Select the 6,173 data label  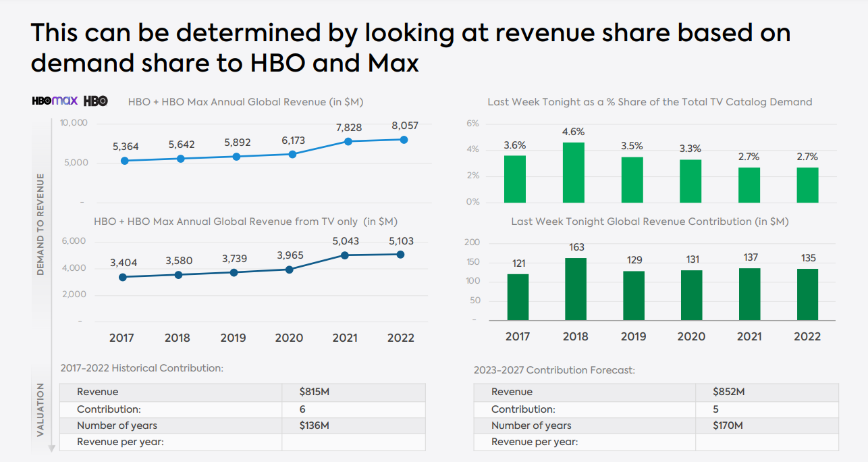pyautogui.click(x=293, y=140)
